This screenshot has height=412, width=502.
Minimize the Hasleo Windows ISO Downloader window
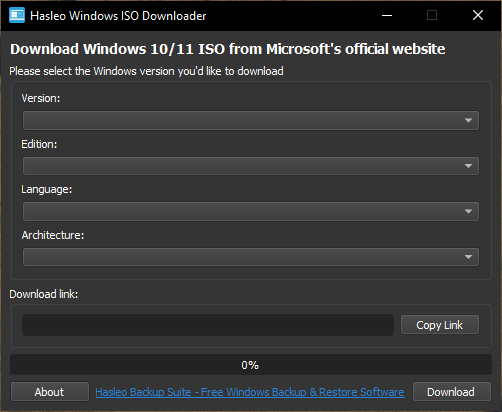[x=387, y=15]
